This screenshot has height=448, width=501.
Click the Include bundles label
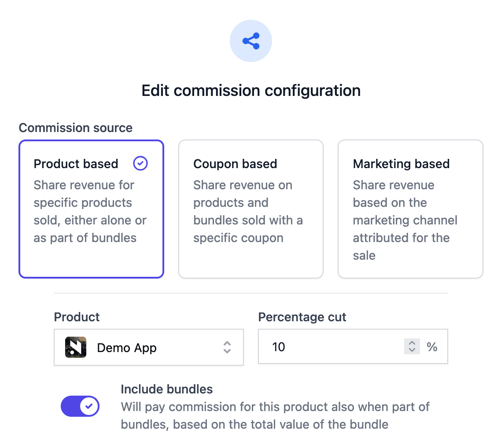click(166, 389)
